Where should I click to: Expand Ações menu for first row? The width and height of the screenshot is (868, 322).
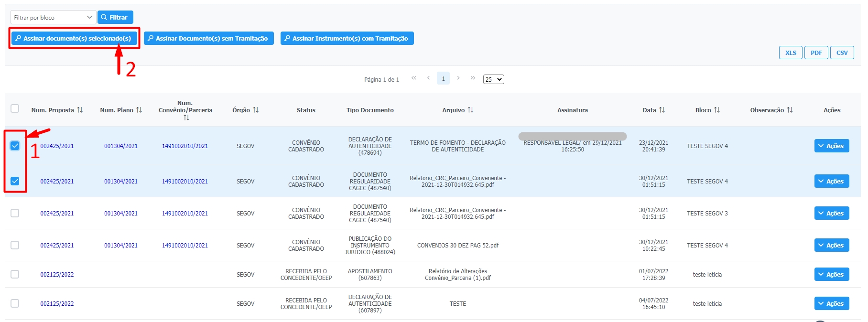pyautogui.click(x=831, y=146)
